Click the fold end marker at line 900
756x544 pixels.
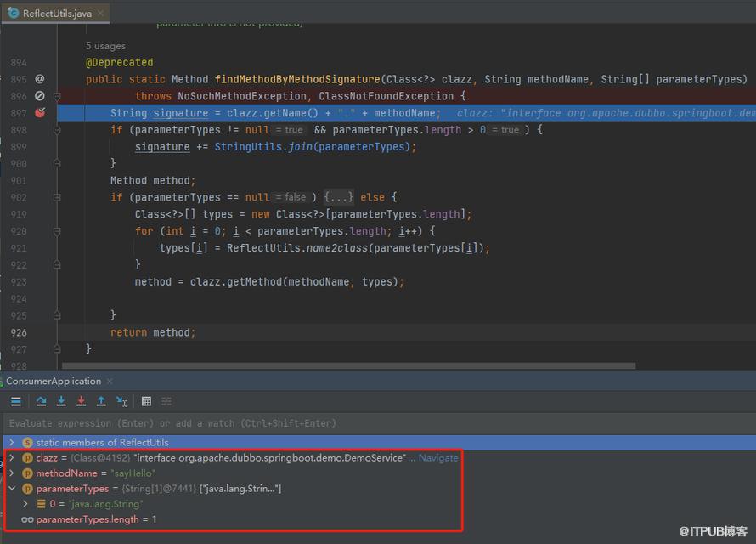(57, 164)
